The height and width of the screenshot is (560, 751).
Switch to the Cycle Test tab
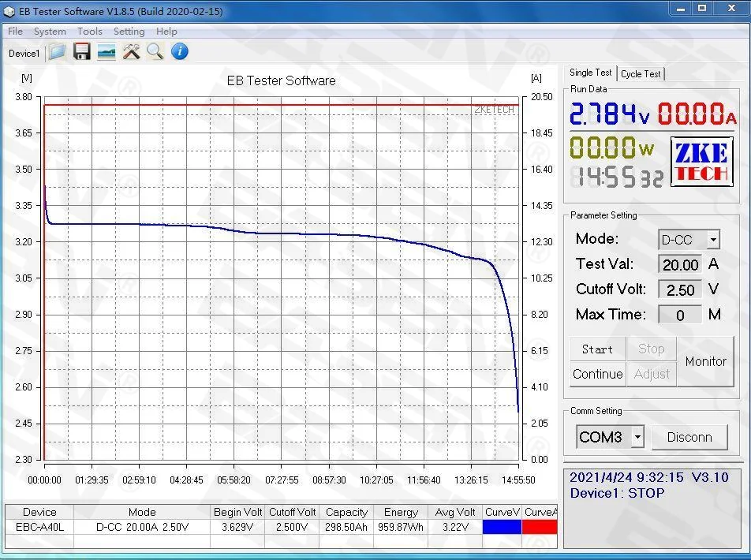(641, 73)
